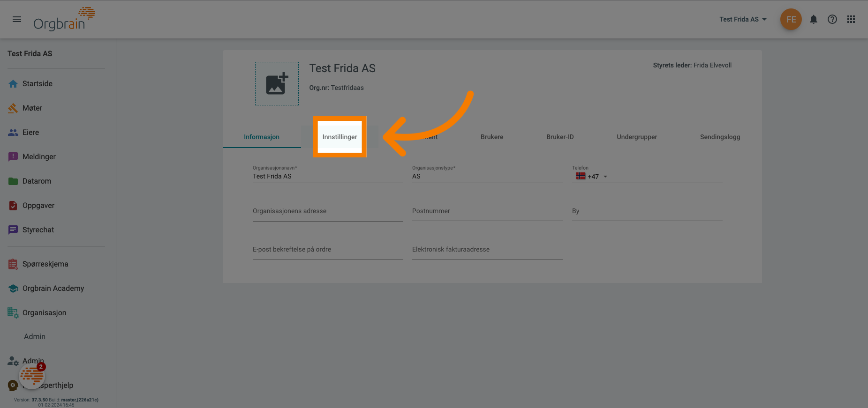Image resolution: width=868 pixels, height=408 pixels.
Task: Switch to the Innstillinger tab
Action: pyautogui.click(x=340, y=137)
